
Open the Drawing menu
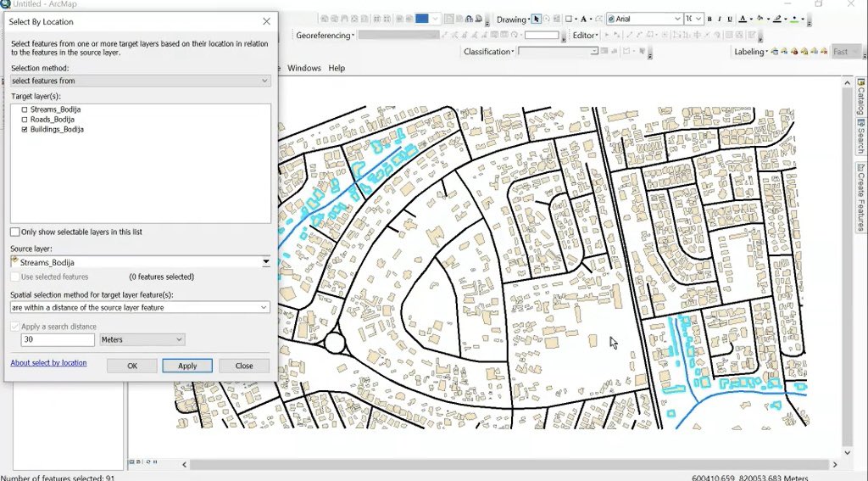pos(513,20)
